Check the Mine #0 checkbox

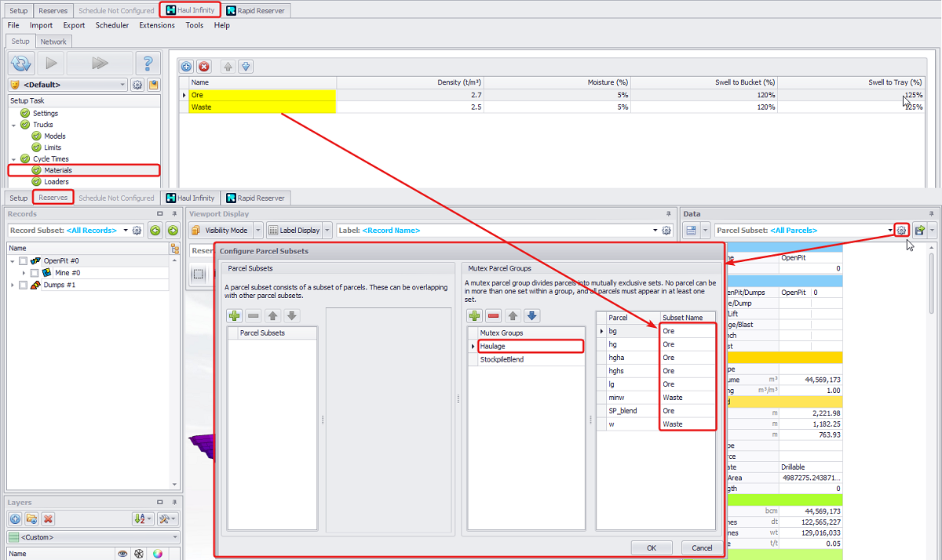35,273
